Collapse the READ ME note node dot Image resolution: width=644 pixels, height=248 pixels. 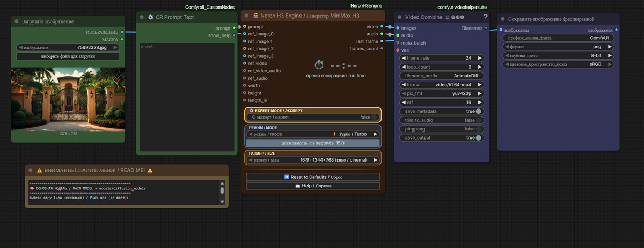31,170
